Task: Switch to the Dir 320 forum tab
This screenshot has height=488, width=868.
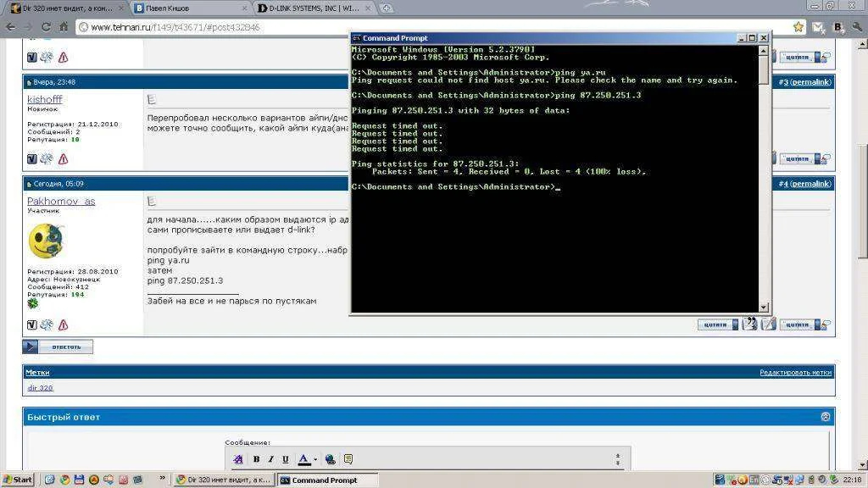Action: 66,8
